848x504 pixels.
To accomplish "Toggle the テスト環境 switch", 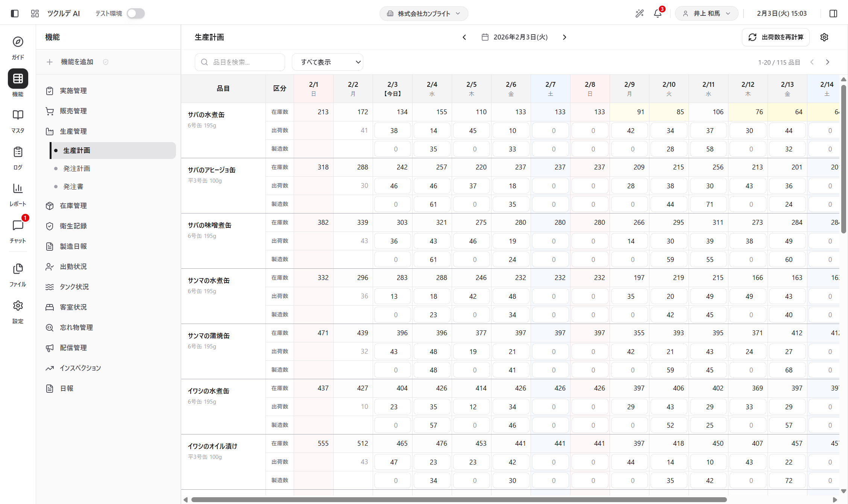I will click(135, 13).
